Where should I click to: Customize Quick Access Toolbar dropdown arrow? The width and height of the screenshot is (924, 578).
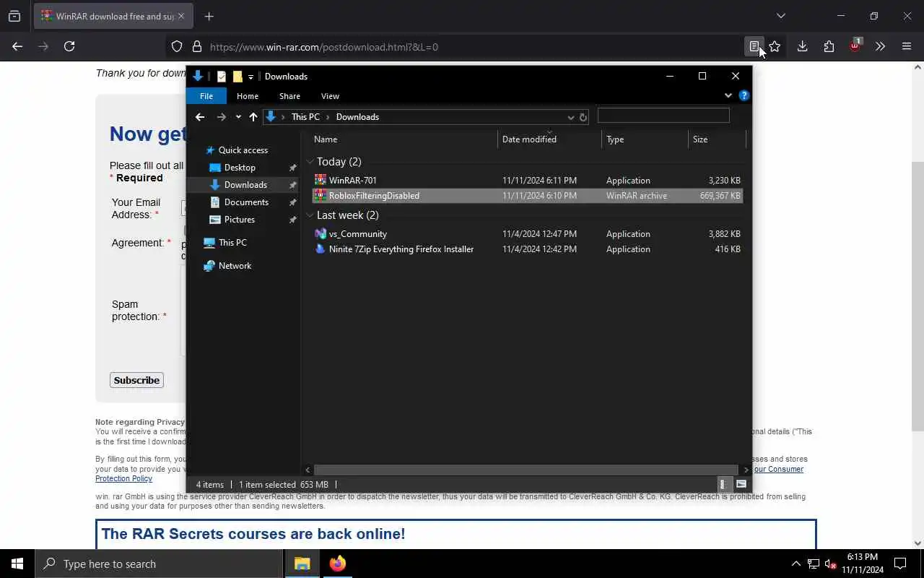pos(250,77)
